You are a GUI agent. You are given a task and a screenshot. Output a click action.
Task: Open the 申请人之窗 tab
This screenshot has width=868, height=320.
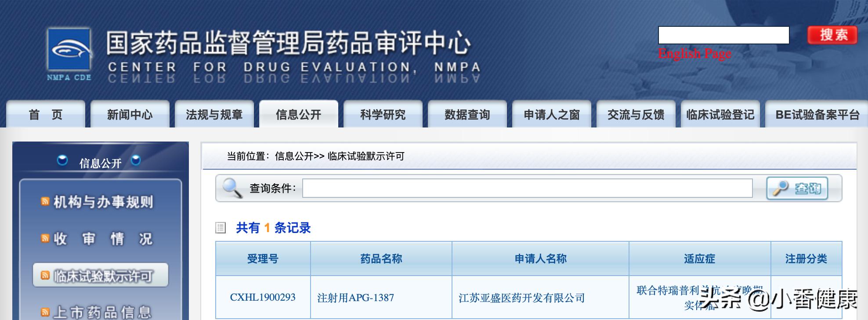coord(552,114)
